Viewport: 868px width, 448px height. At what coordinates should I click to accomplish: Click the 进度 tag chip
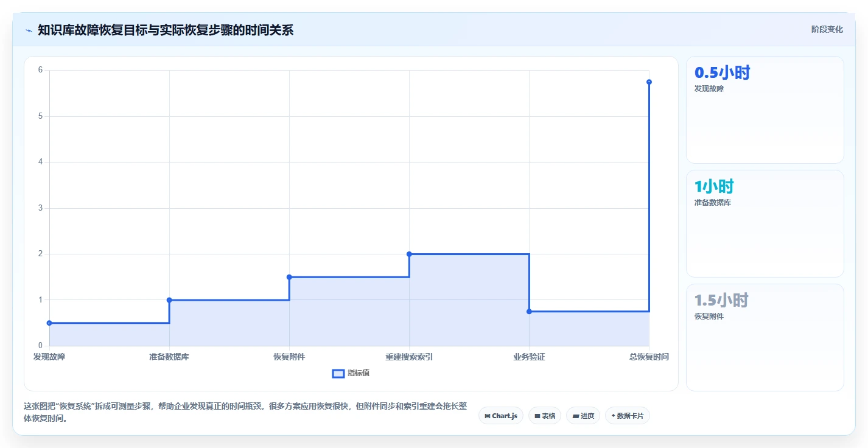point(583,416)
